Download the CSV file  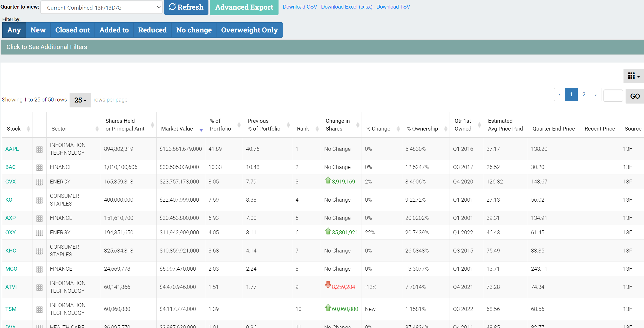coord(300,7)
